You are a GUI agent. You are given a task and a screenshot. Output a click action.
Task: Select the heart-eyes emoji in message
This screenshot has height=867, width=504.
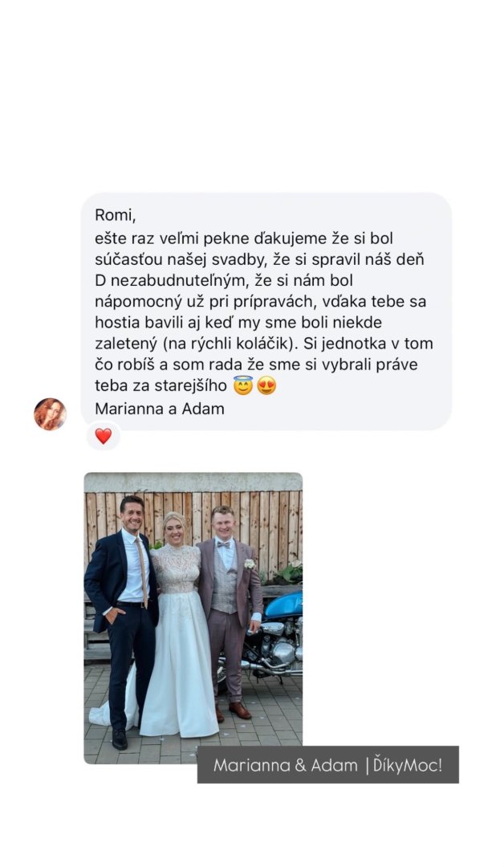coord(266,385)
